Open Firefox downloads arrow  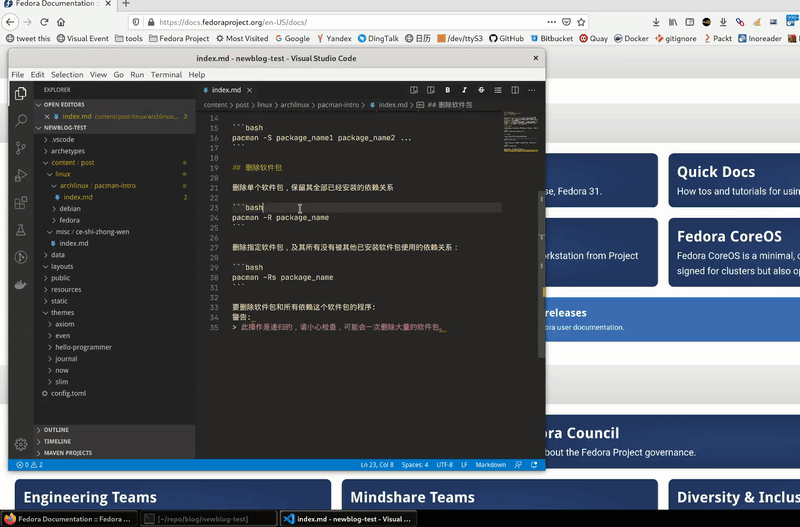(x=656, y=22)
